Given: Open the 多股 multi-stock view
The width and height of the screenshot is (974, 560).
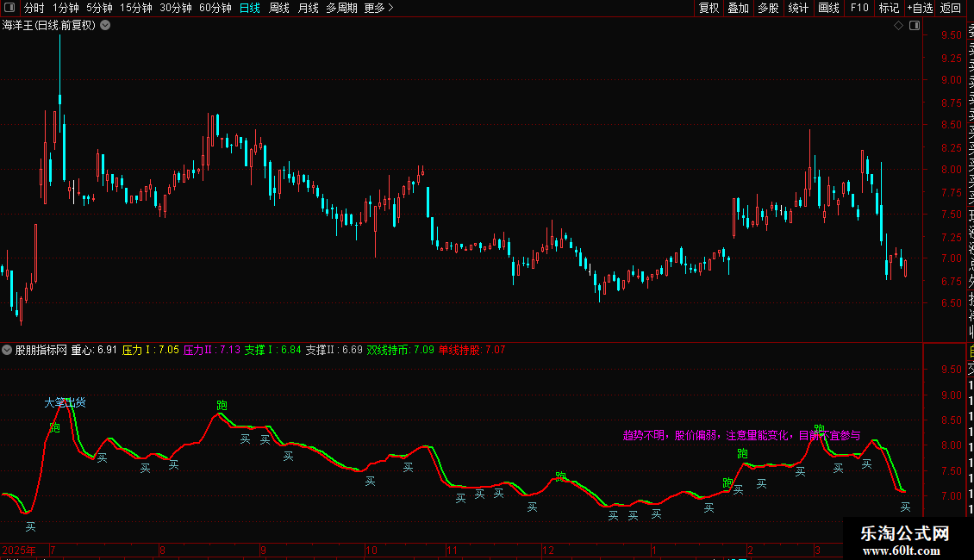Looking at the screenshot, I should (x=768, y=8).
